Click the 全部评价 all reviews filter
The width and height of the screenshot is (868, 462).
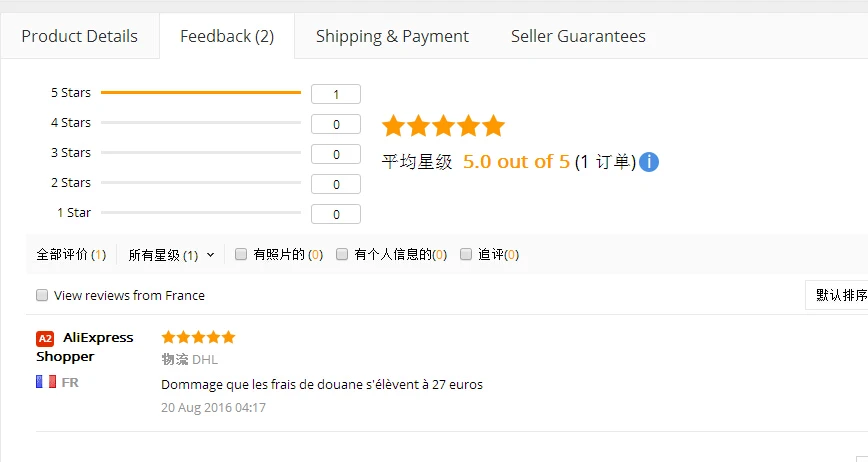71,255
